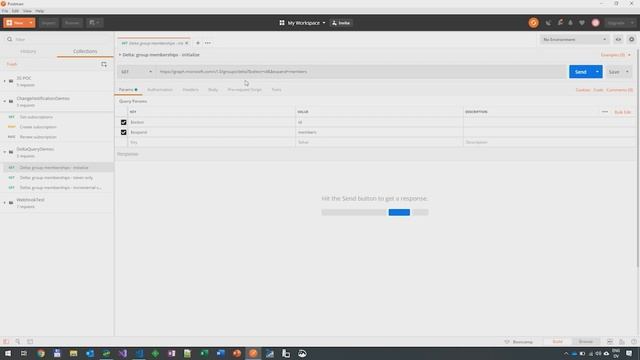Open the tab options ellipsis menu
Screen dimensions: 640x360
208,43
